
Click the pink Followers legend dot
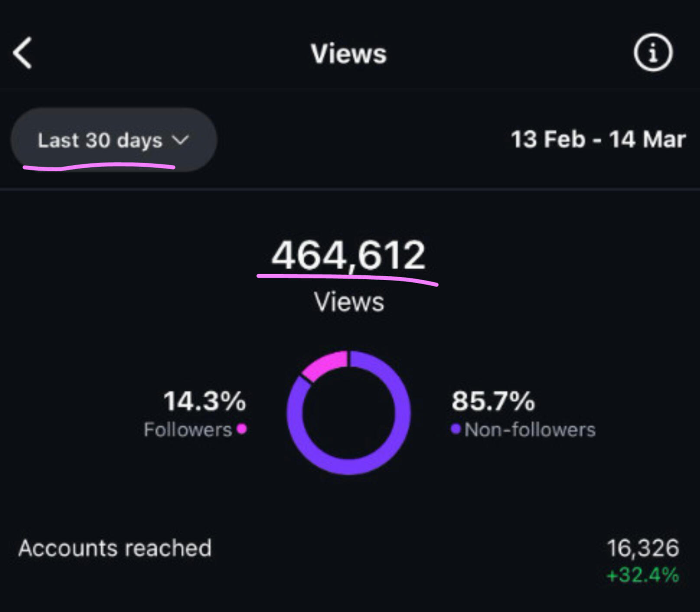[x=242, y=429]
